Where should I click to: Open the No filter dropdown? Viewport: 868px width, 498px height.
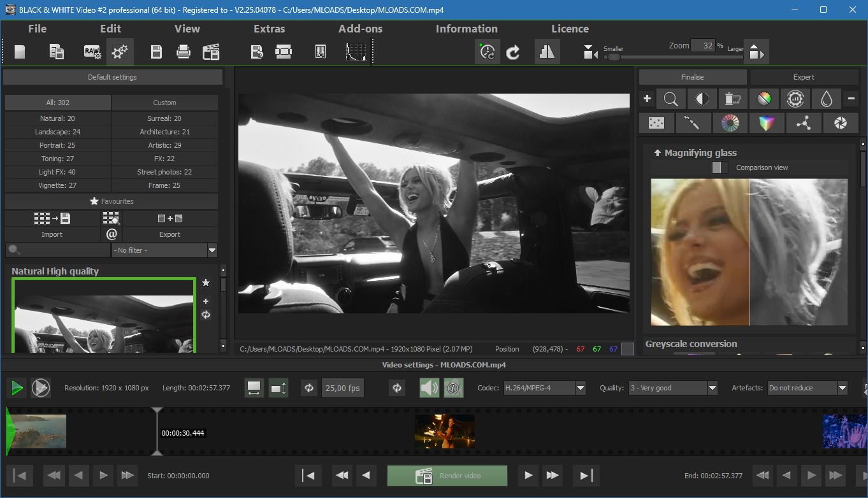(164, 250)
